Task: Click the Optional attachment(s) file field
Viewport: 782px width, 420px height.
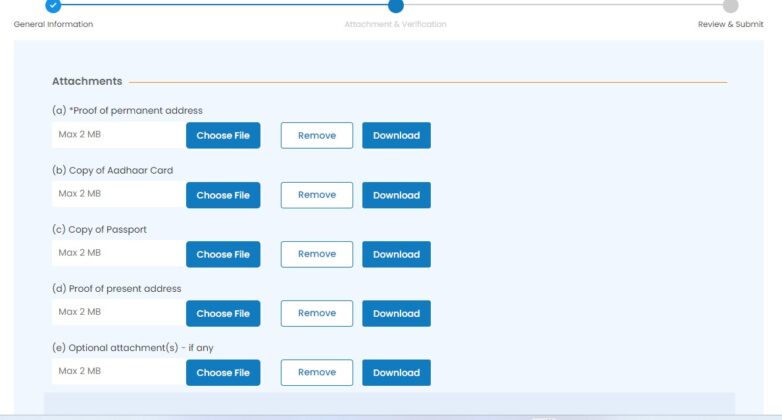Action: (119, 372)
